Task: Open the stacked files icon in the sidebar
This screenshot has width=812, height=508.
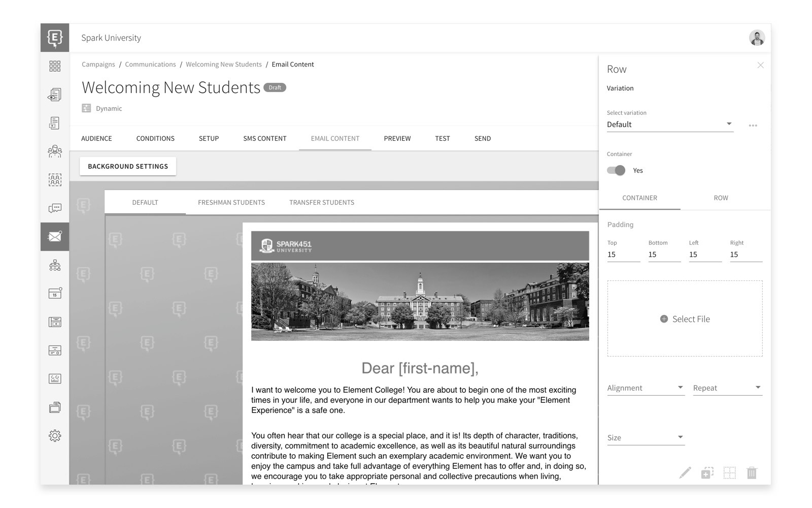Action: click(55, 407)
